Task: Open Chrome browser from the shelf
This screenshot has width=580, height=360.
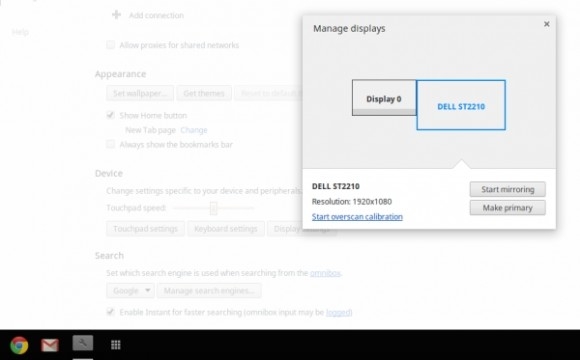Action: point(19,346)
